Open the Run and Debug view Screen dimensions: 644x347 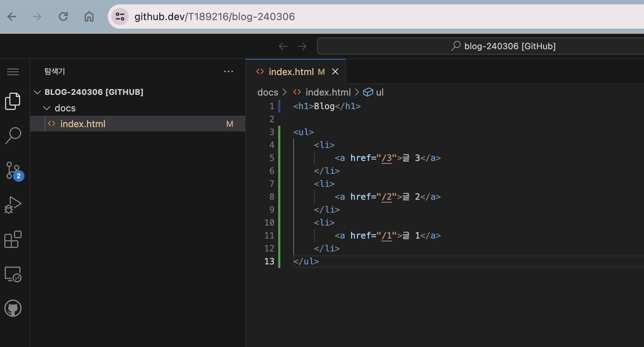(x=13, y=205)
